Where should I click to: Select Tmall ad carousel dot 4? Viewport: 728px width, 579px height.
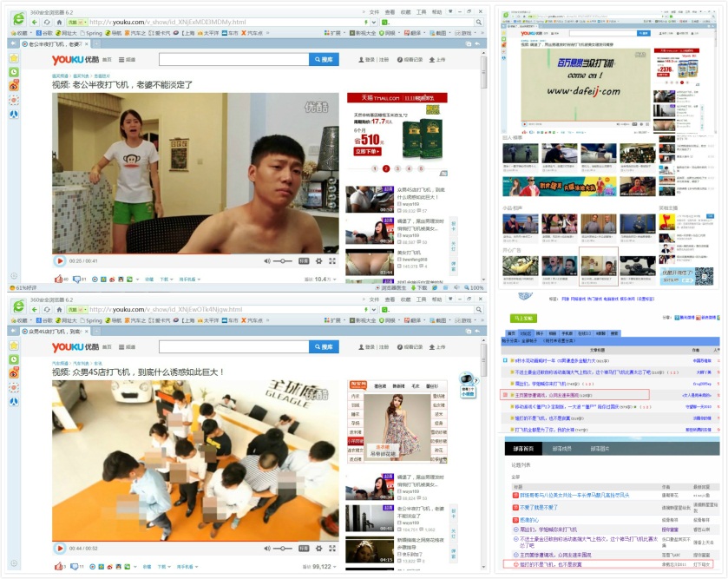click(x=409, y=168)
